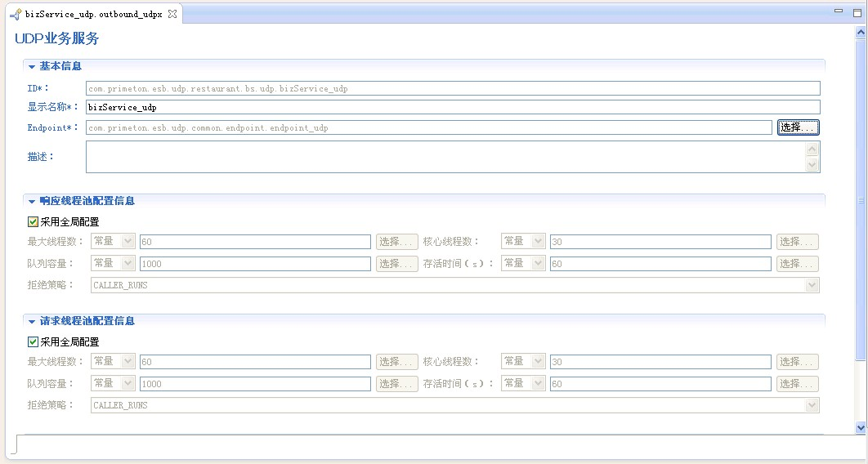This screenshot has height=464, width=868.
Task: Click 选择... for 核心线程数 in 响应线程池 section
Action: (x=798, y=242)
